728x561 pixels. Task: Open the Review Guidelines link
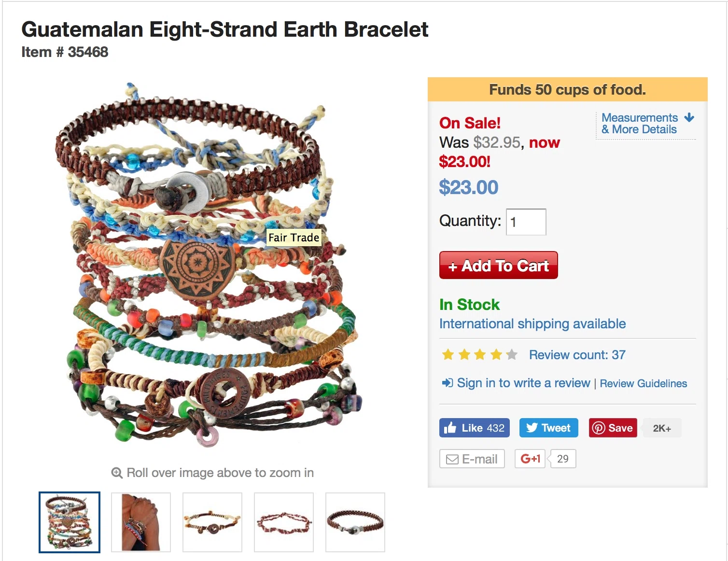[x=643, y=383]
